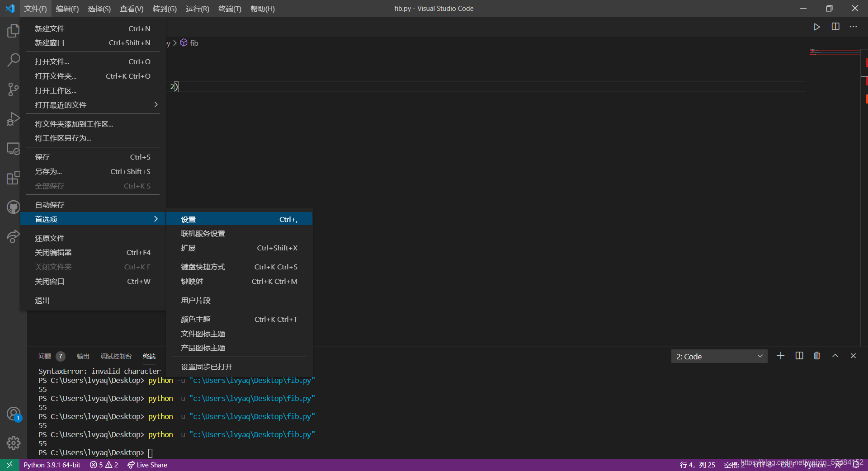The height and width of the screenshot is (471, 868).
Task: Open the 帮助(H) menu
Action: click(263, 9)
